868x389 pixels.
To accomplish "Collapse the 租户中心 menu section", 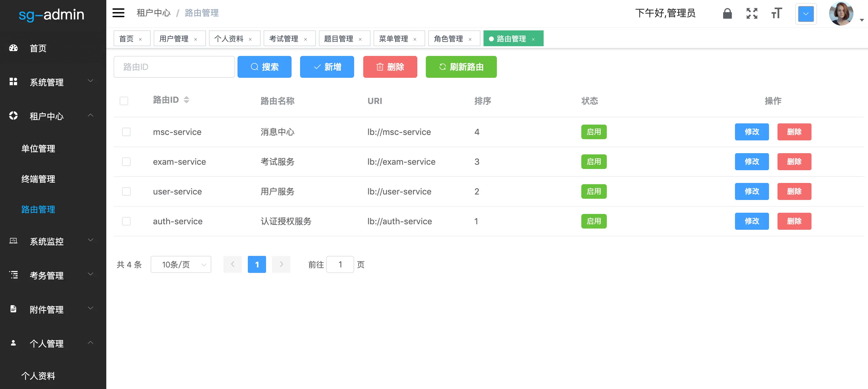I will [46, 116].
